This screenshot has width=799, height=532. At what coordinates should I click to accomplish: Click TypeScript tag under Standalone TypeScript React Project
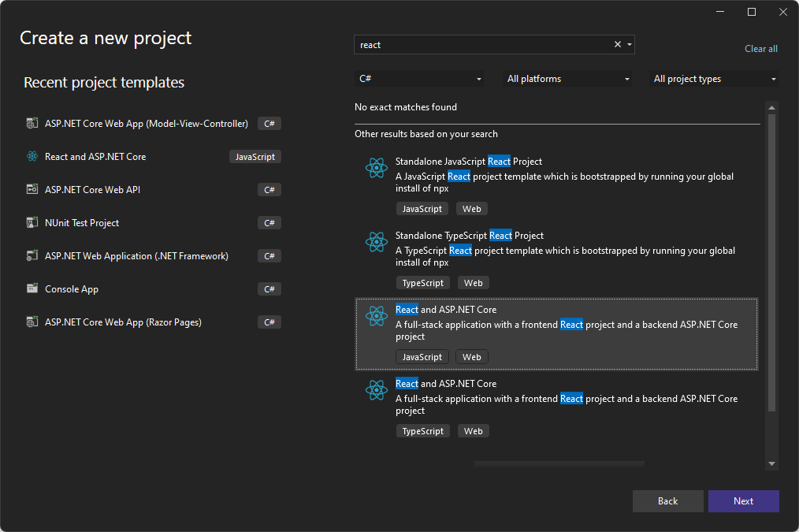pos(423,283)
